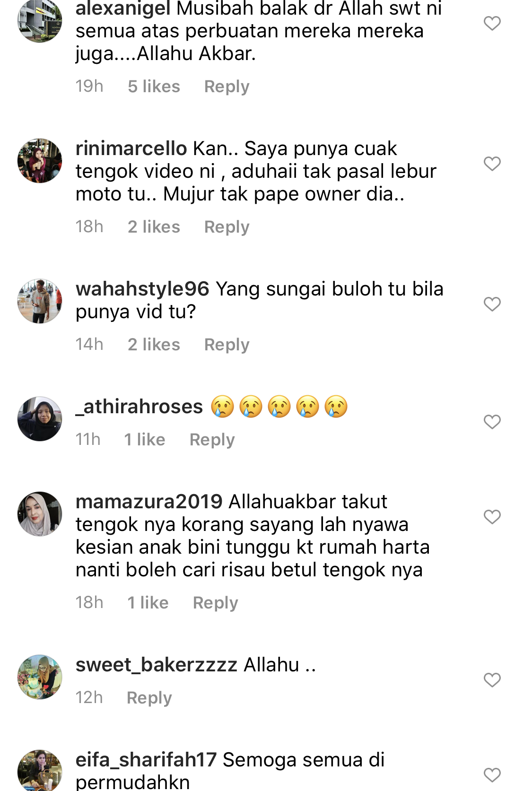Open mamazura2019 username profile link
Image resolution: width=532 pixels, height=791 pixels.
pyautogui.click(x=149, y=501)
